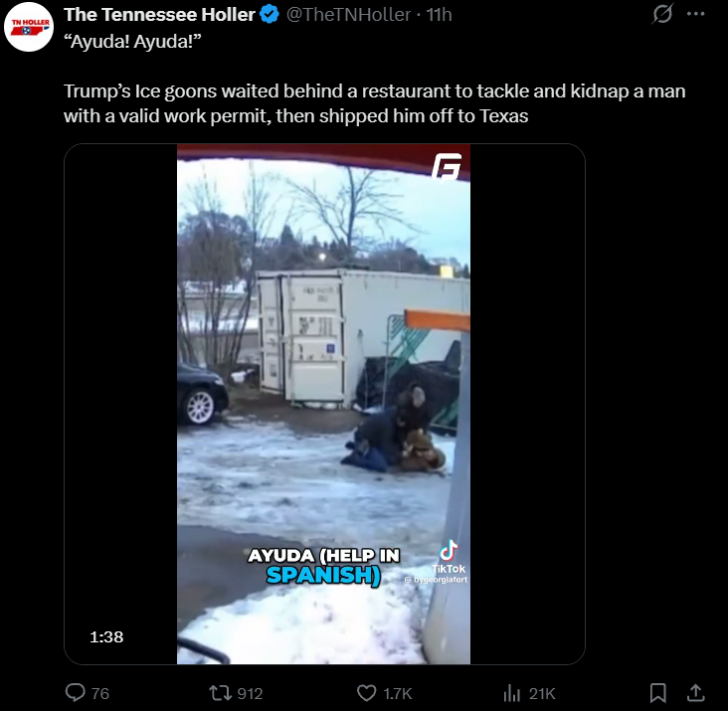Click the G logo in video corner

(x=447, y=167)
